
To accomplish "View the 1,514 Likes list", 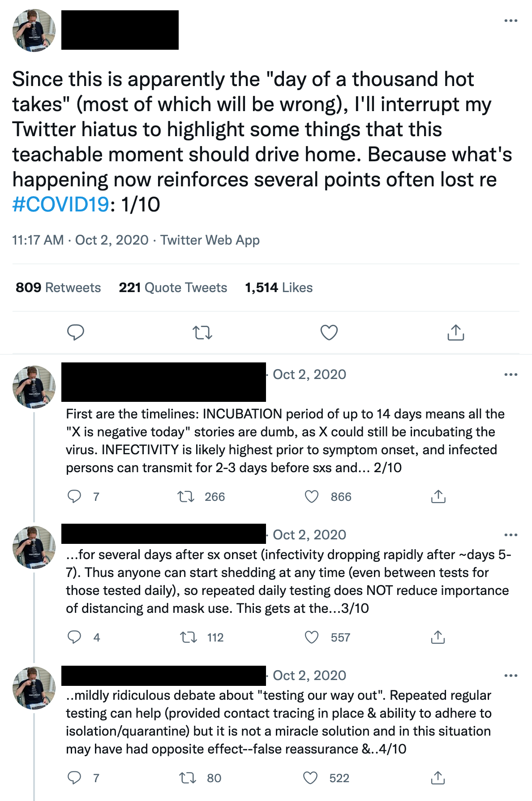I will pos(279,288).
